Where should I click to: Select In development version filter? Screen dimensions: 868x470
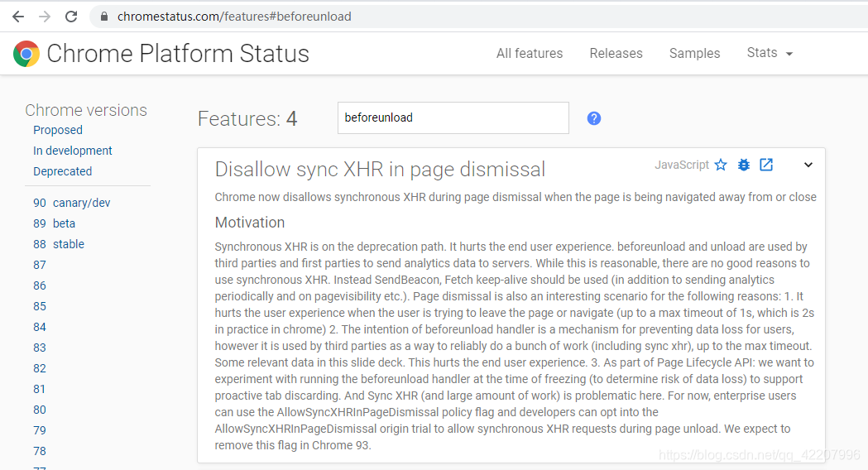click(73, 151)
